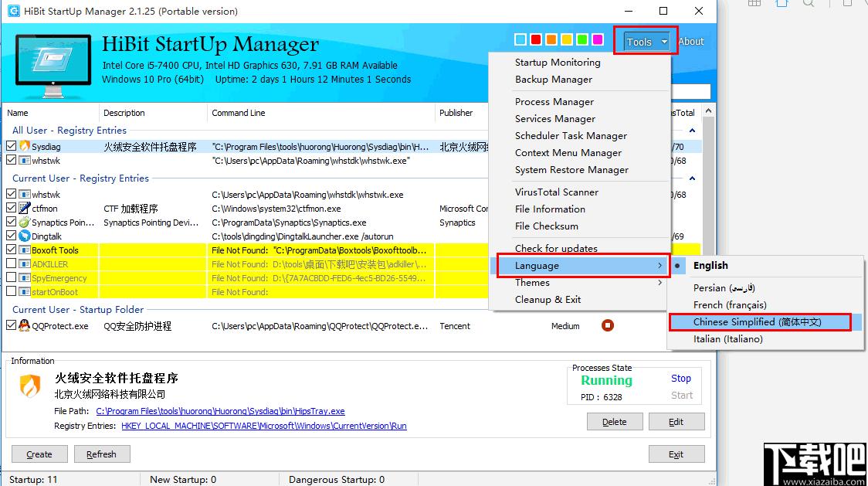This screenshot has height=486, width=868.
Task: Enable the SpyEmergency startup checkbox
Action: click(11, 277)
